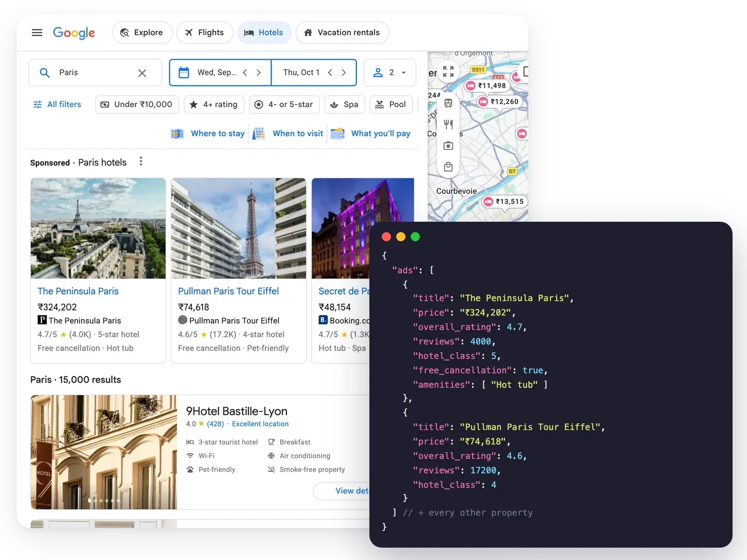Screen dimensions: 747x560
Task: Open the guests count dropdown
Action: click(x=390, y=73)
